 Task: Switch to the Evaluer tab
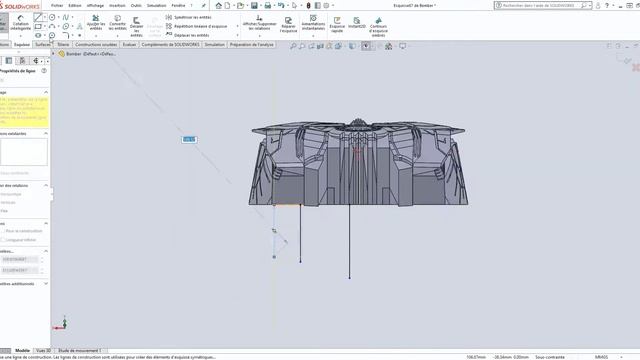[x=129, y=44]
